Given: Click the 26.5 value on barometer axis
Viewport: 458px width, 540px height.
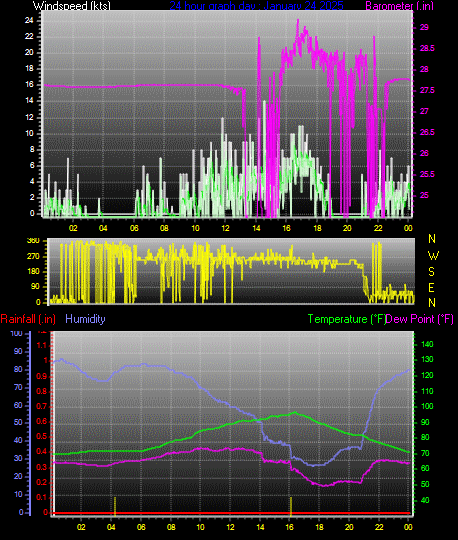Looking at the screenshot, I should pos(427,132).
